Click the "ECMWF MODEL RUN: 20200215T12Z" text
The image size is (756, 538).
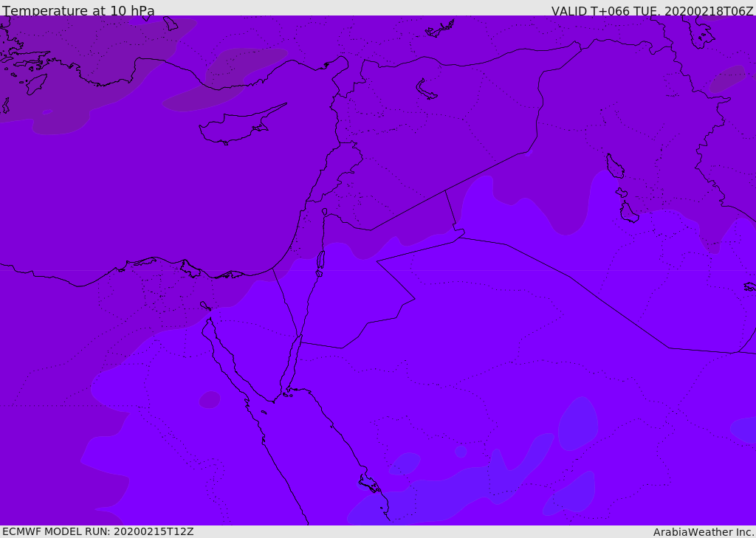(x=98, y=531)
